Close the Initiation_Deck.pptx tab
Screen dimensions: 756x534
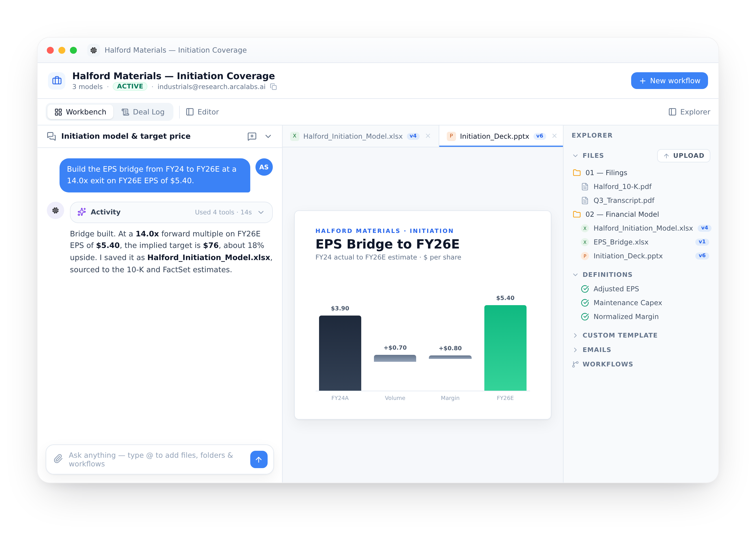(x=555, y=136)
